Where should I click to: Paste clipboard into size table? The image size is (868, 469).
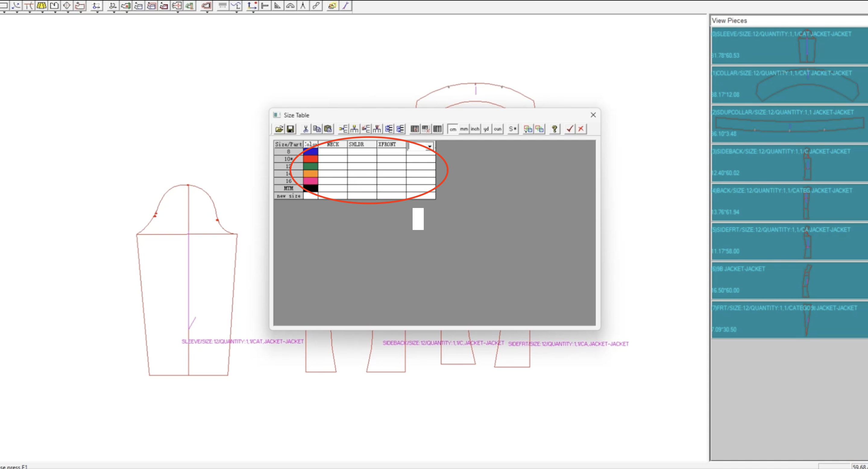coord(328,129)
